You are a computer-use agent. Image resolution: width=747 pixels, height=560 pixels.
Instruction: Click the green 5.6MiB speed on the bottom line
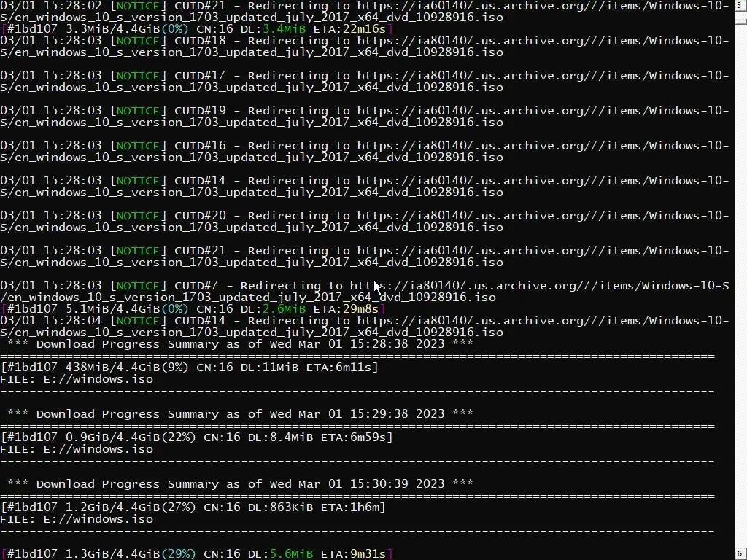(x=292, y=554)
